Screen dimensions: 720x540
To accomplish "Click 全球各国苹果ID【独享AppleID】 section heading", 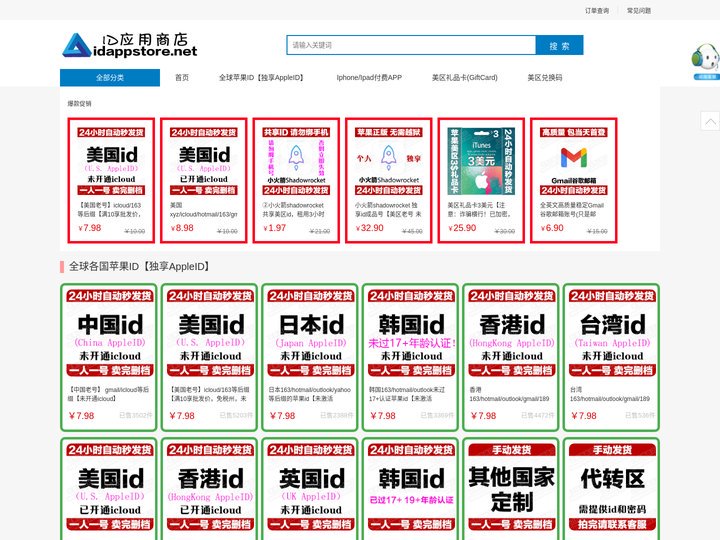I will click(x=139, y=266).
